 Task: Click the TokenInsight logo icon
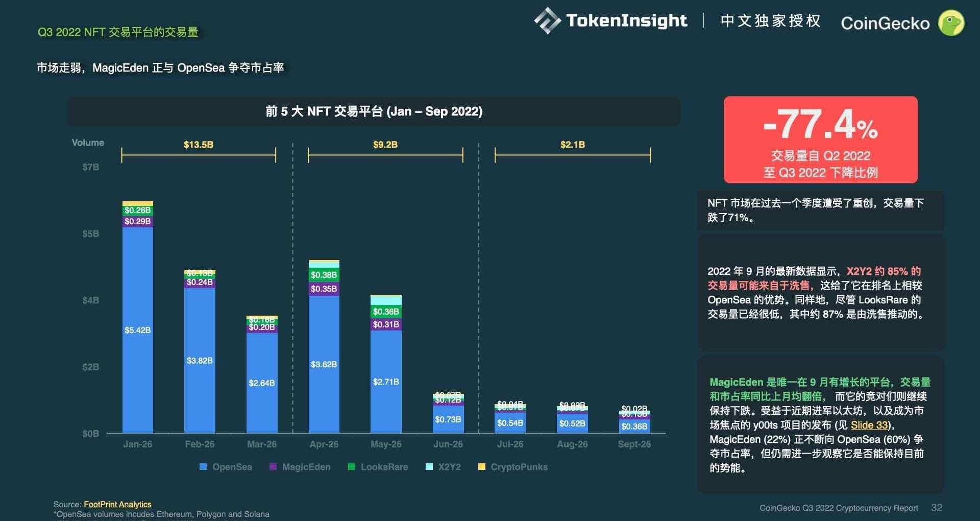point(547,20)
